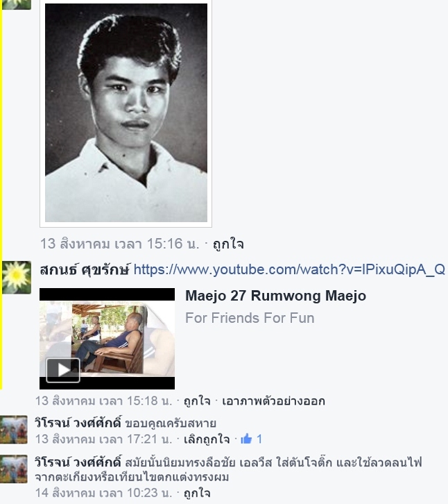Open timestamp 14 สิงหาคม เวลา 10:23 น.
This screenshot has height=504, width=448.
point(103,493)
